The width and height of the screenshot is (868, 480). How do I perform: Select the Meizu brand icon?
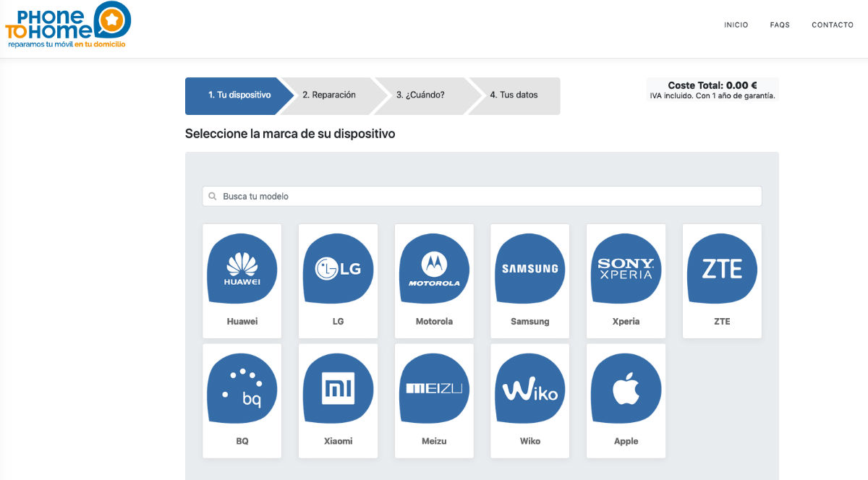point(434,389)
